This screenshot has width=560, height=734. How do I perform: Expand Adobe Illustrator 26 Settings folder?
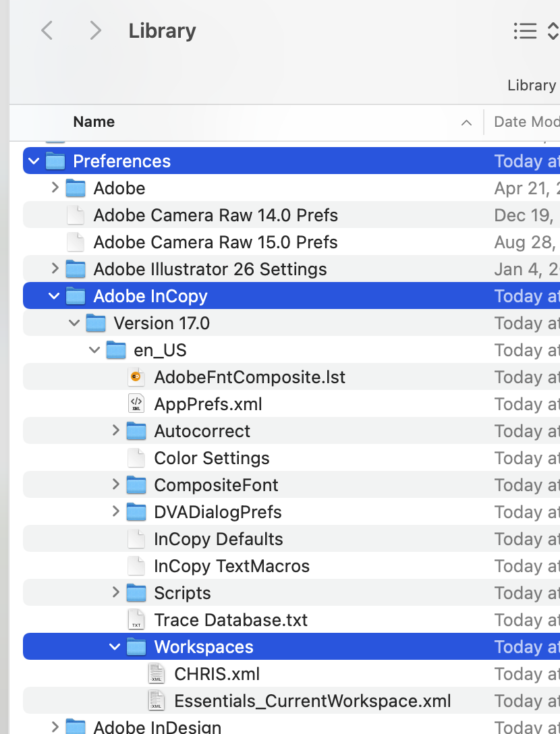pyautogui.click(x=55, y=269)
